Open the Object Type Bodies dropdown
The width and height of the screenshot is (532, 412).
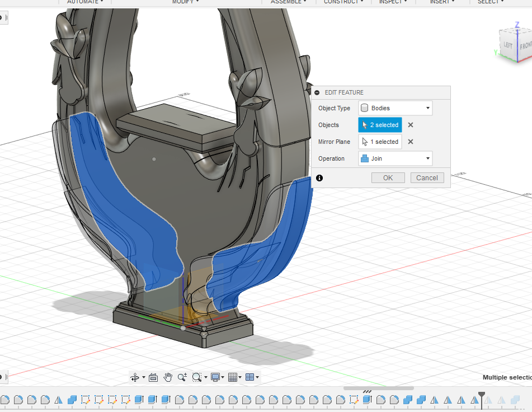[395, 109]
